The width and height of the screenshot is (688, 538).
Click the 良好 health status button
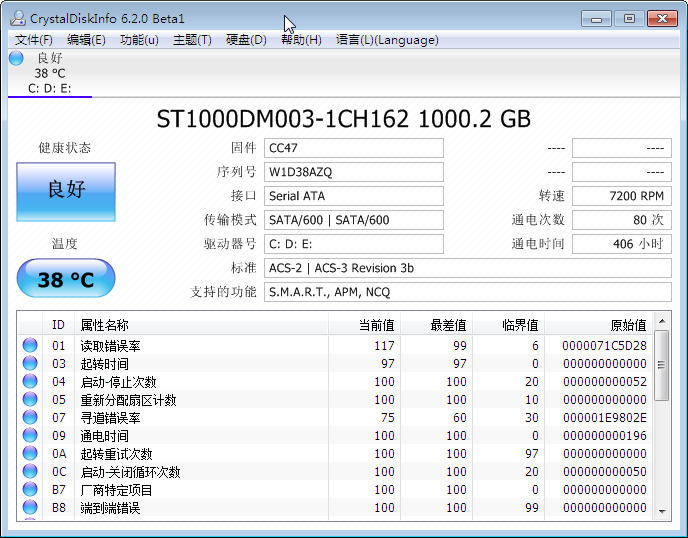coord(66,192)
